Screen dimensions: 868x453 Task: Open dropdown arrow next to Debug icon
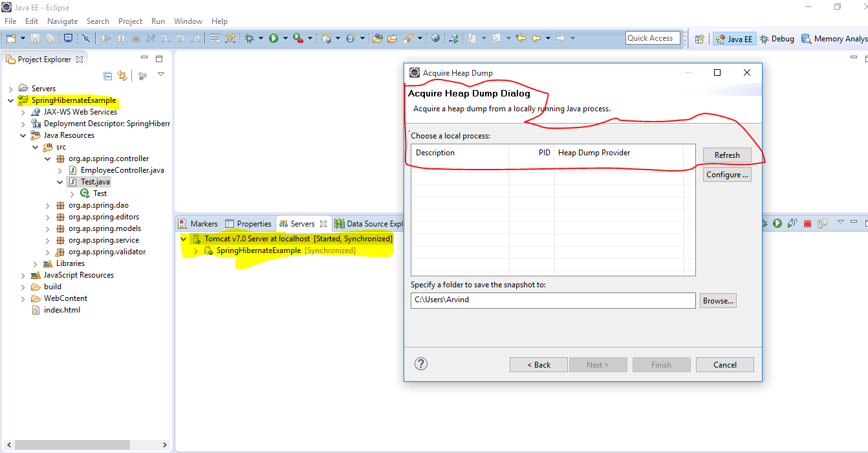pyautogui.click(x=261, y=38)
